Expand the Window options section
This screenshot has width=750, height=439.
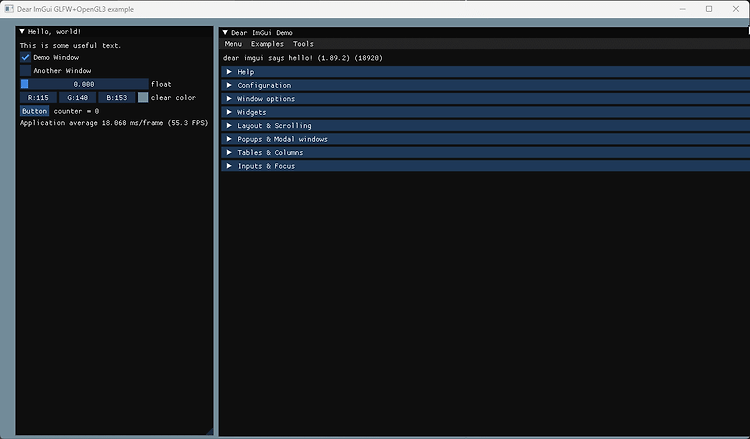(x=485, y=99)
